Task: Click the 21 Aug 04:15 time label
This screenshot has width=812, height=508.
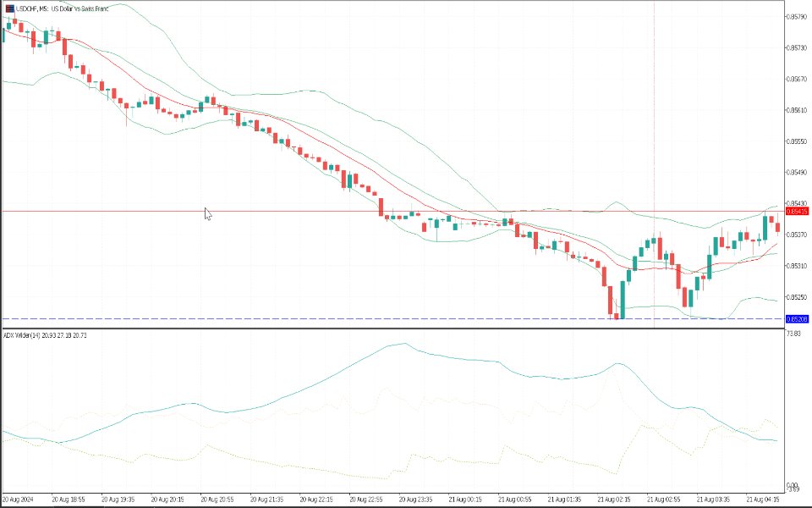Action: click(762, 500)
